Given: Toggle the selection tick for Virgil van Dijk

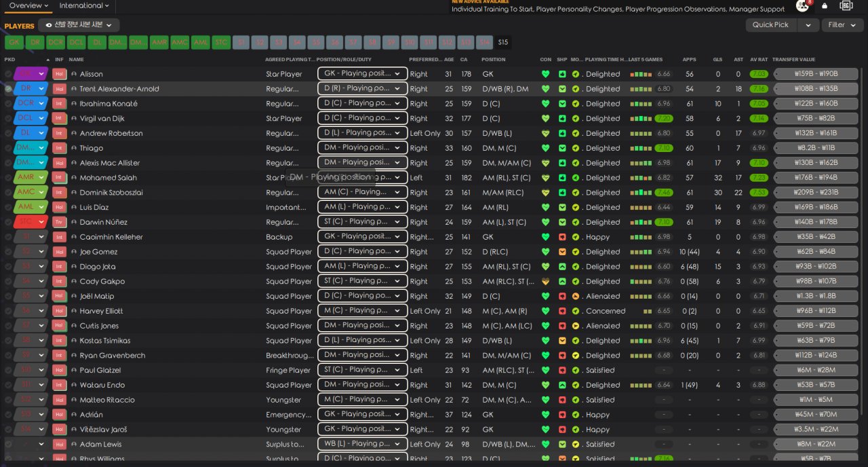Looking at the screenshot, I should [x=8, y=119].
